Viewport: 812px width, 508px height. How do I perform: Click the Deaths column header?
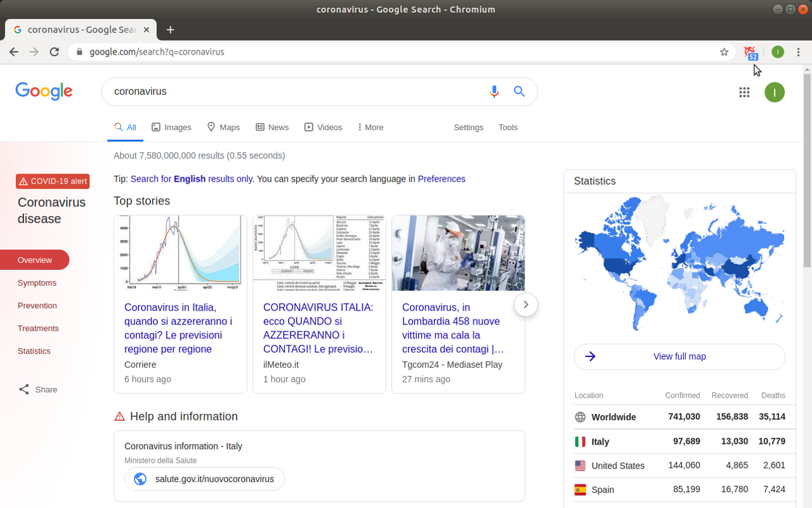[773, 396]
